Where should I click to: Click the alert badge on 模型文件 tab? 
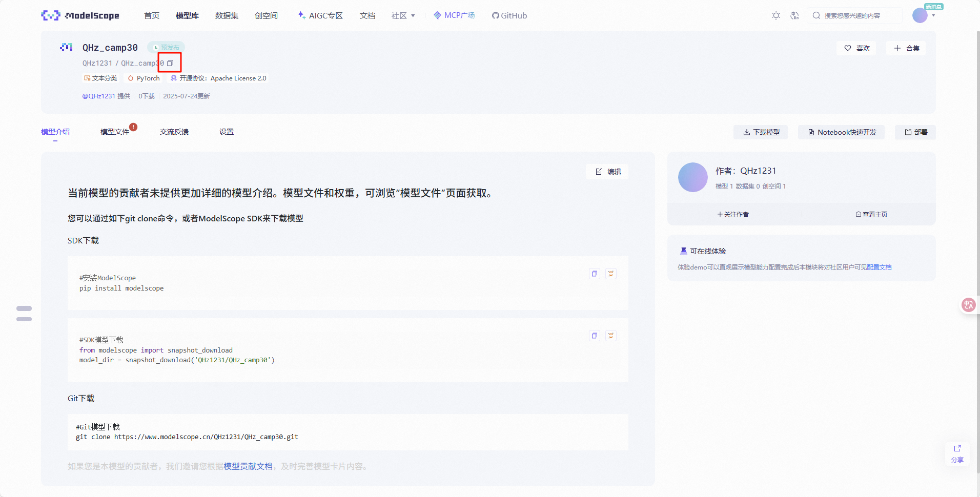(133, 127)
